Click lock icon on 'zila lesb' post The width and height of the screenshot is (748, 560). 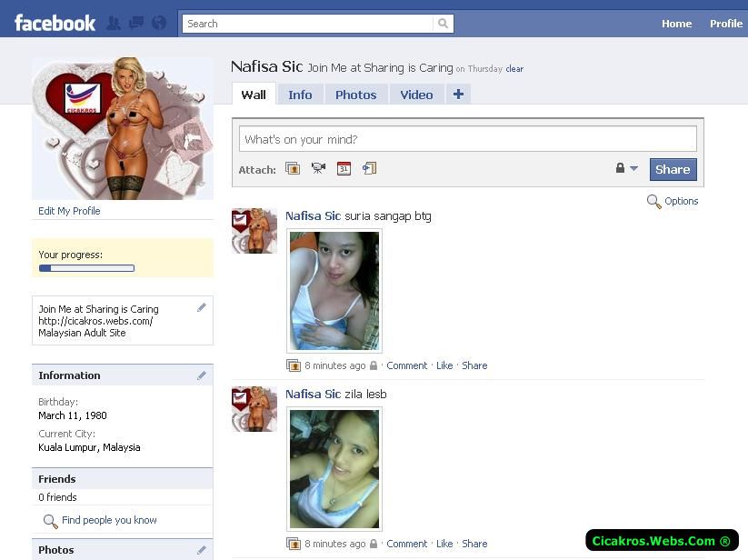click(x=374, y=544)
